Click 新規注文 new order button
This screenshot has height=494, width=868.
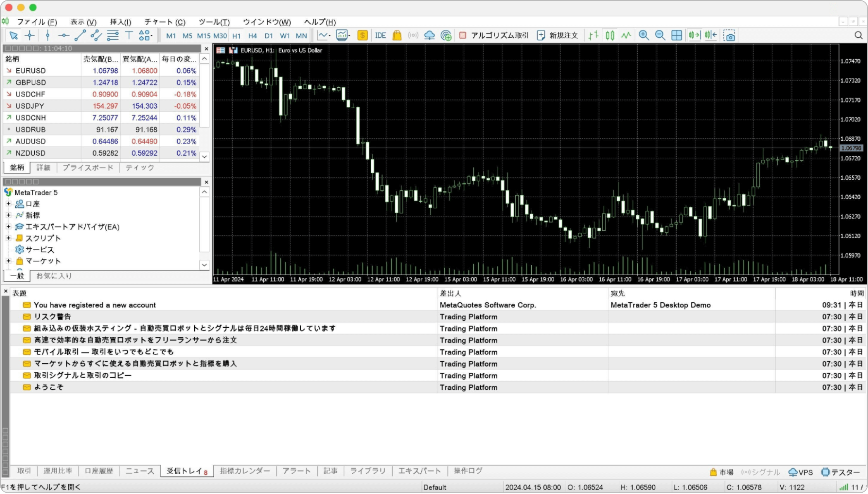[557, 36]
